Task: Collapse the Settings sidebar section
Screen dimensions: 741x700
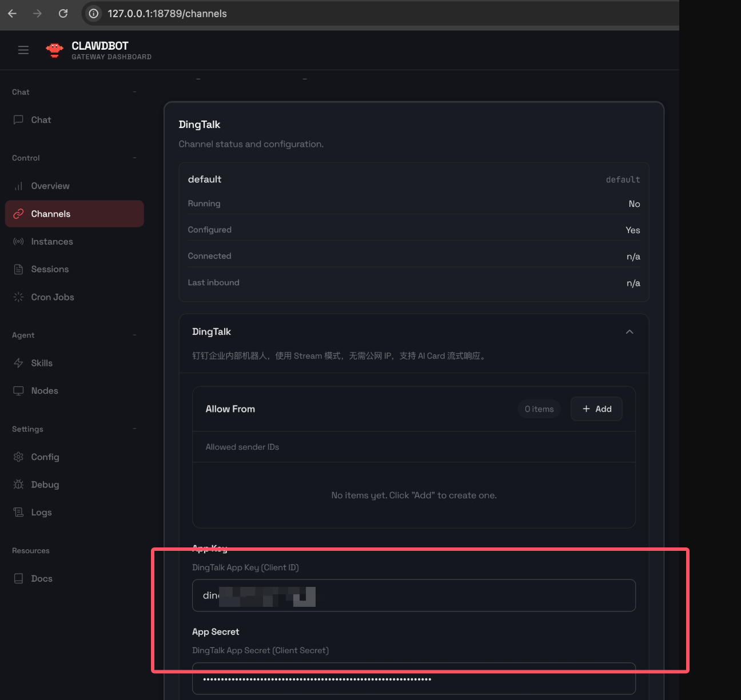Action: point(135,429)
